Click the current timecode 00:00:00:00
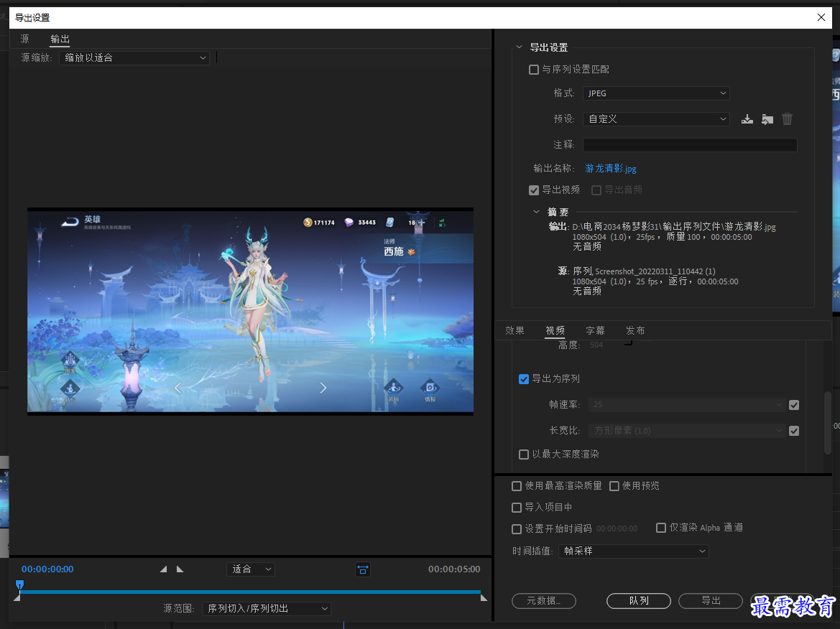This screenshot has height=629, width=840. pyautogui.click(x=47, y=569)
